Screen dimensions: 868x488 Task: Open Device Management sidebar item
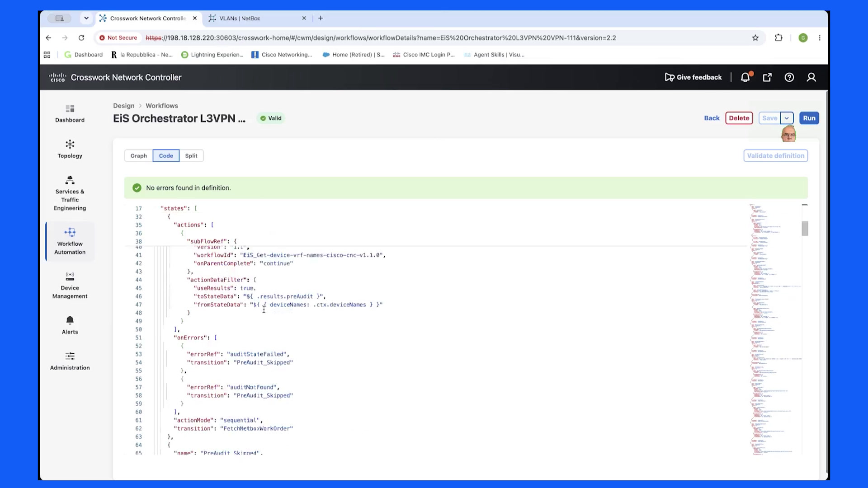pos(70,286)
